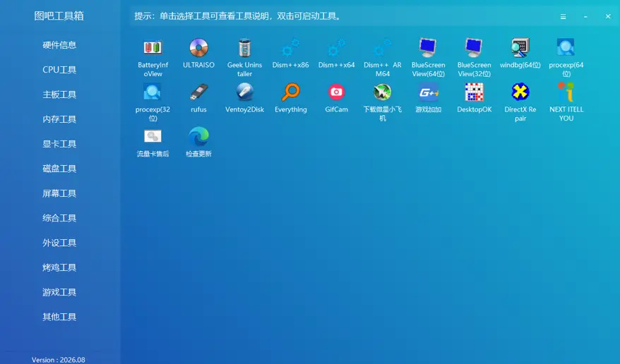Select the ULTRAISO disc icon
The height and width of the screenshot is (364, 620).
click(x=198, y=48)
